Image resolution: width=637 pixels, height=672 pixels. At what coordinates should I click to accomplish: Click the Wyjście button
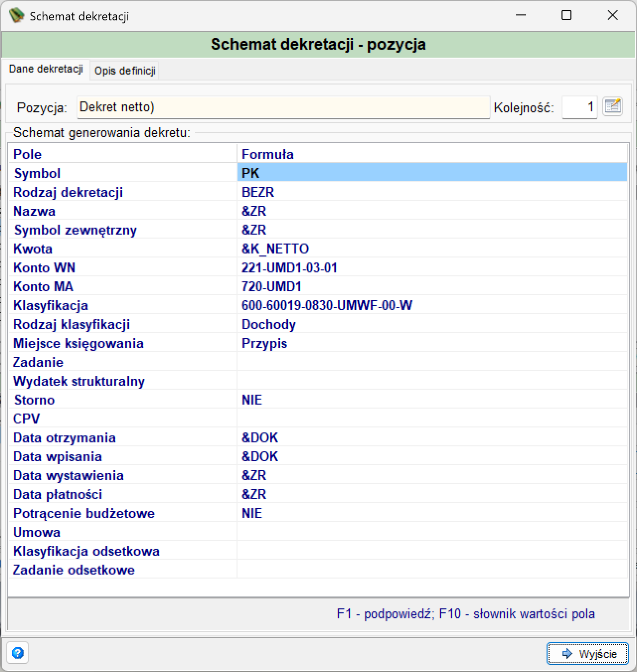(x=588, y=654)
